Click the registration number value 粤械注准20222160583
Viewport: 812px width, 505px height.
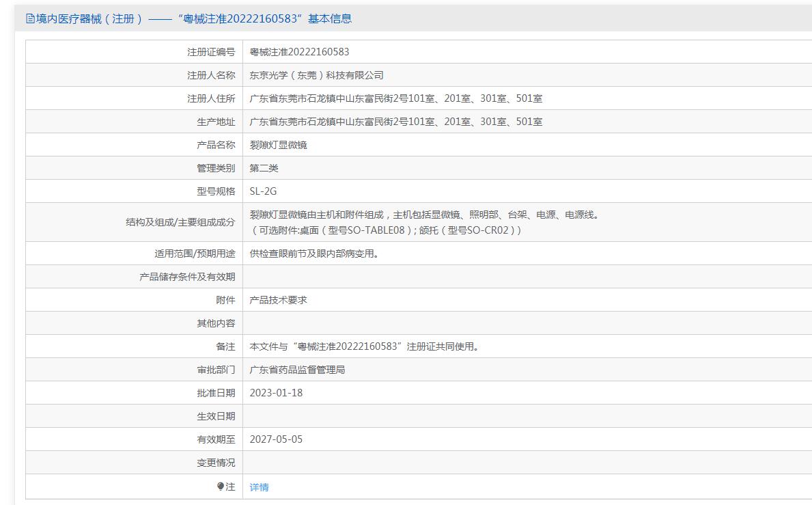click(x=299, y=52)
